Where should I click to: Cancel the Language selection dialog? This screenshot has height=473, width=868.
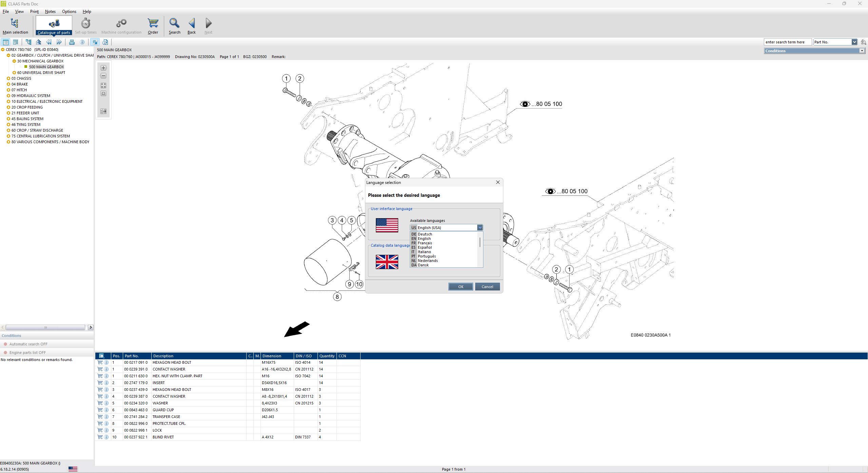point(487,286)
